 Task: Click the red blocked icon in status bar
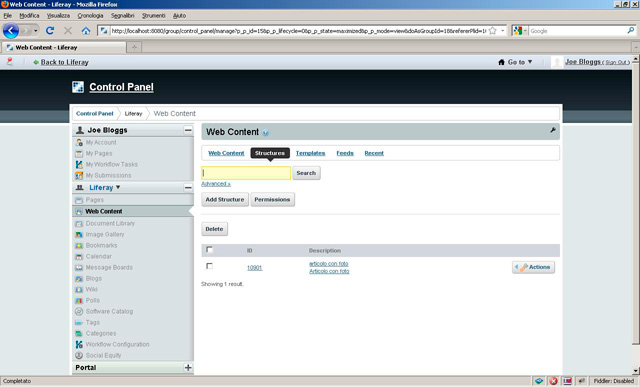click(553, 381)
